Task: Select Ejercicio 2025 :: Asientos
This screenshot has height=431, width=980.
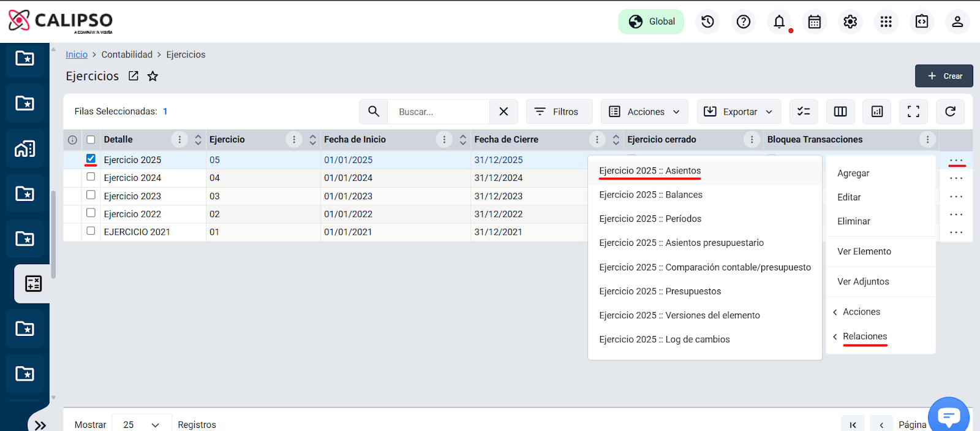Action: [x=704, y=171]
